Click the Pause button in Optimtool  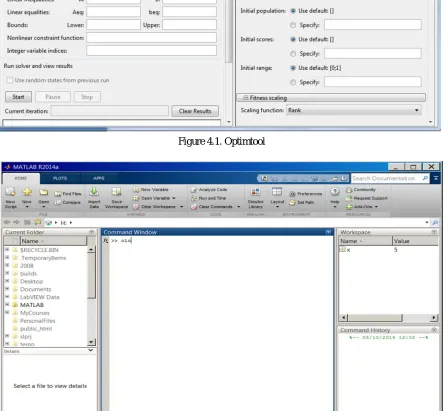[53, 97]
